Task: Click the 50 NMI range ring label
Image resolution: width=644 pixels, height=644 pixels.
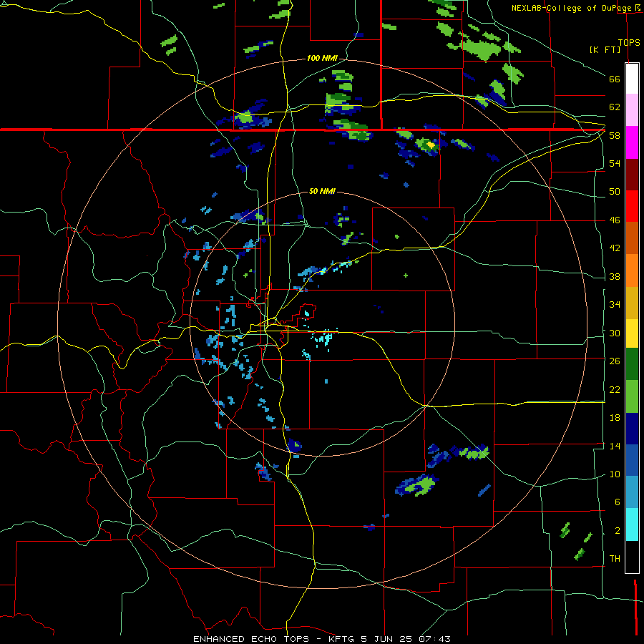Action: click(x=322, y=191)
